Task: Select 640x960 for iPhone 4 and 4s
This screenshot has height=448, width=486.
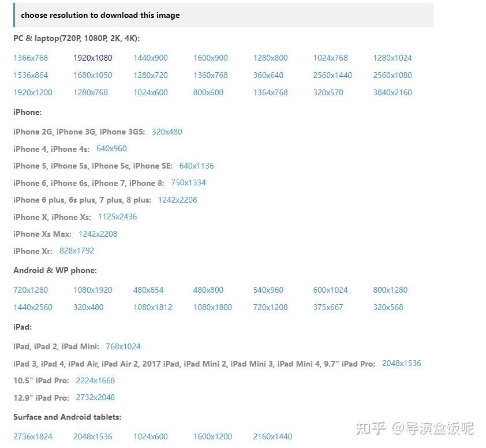Action: [x=111, y=149]
